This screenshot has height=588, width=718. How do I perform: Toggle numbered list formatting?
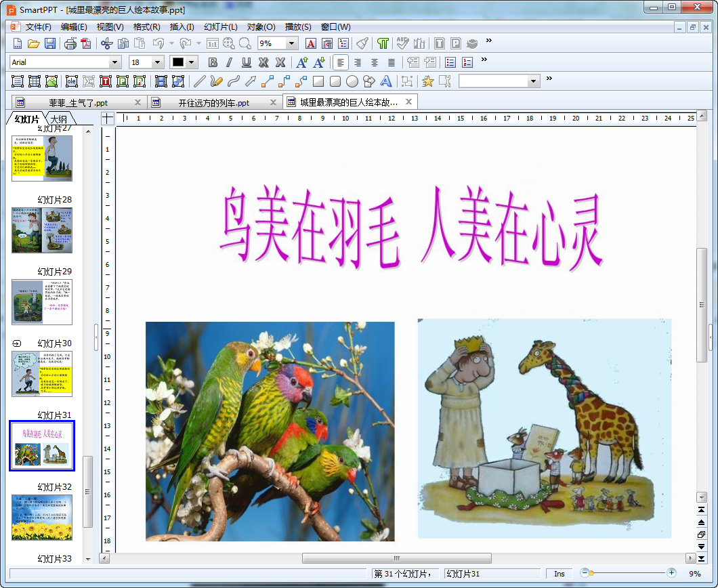[x=467, y=62]
